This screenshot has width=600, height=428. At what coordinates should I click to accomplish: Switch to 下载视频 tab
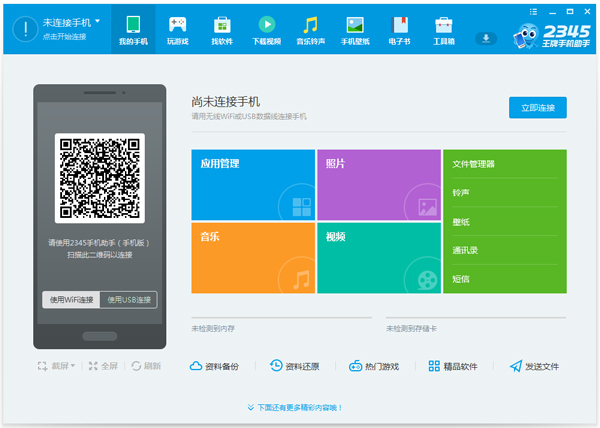[x=267, y=29]
